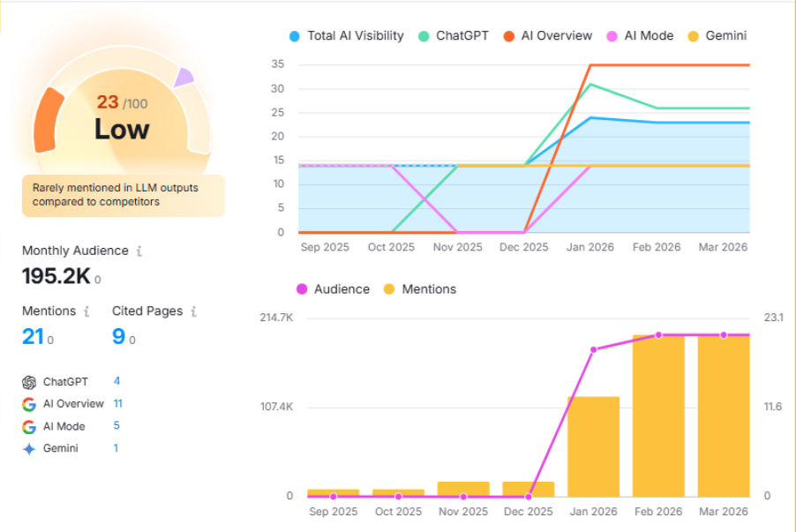
Task: Toggle the AI Mode legend series
Action: [640, 36]
